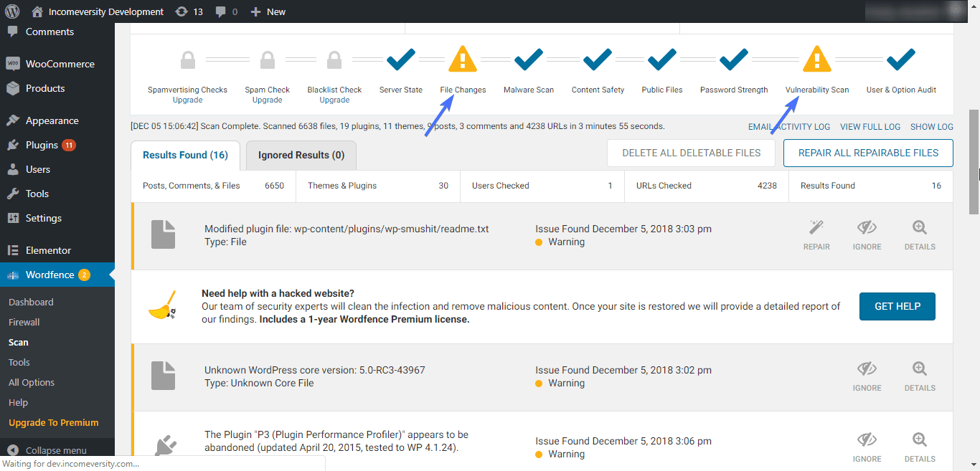Click Repair All Repairable Files button
The width and height of the screenshot is (980, 471).
click(x=868, y=153)
